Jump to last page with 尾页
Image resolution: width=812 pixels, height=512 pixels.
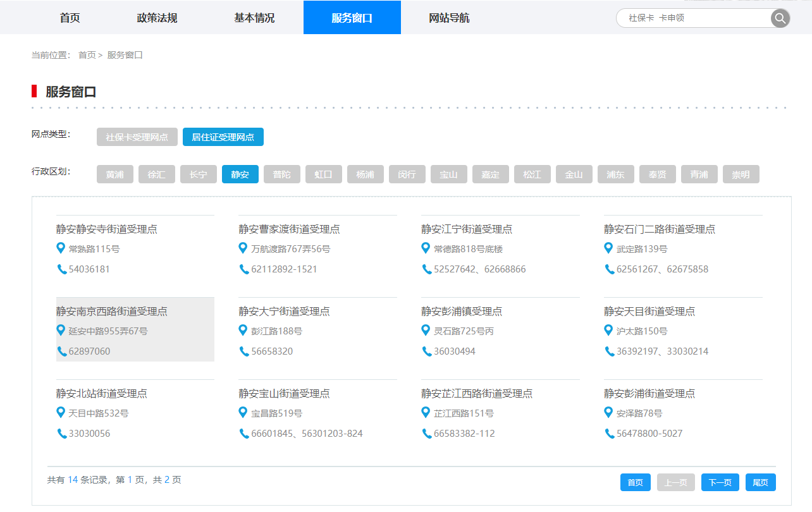coord(761,482)
